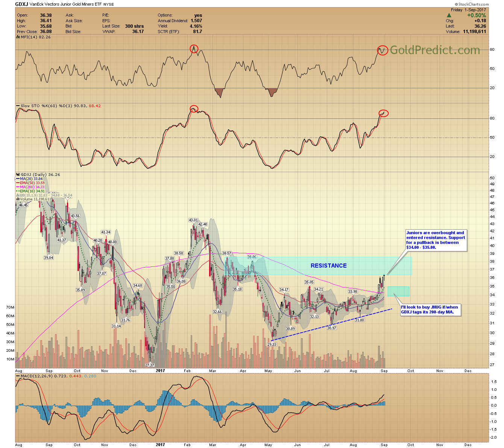Click the 34.68 price label
This screenshot has height=448, width=504.
(x=138, y=286)
